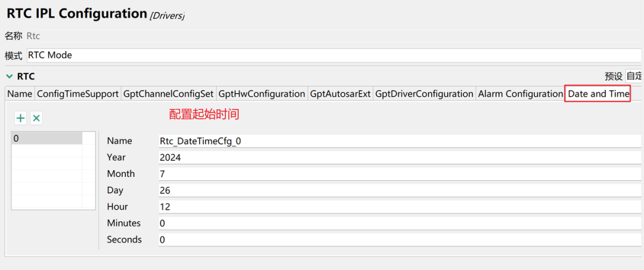Image resolution: width=644 pixels, height=270 pixels.
Task: Click the Hour field showing 12
Action: tap(400, 207)
